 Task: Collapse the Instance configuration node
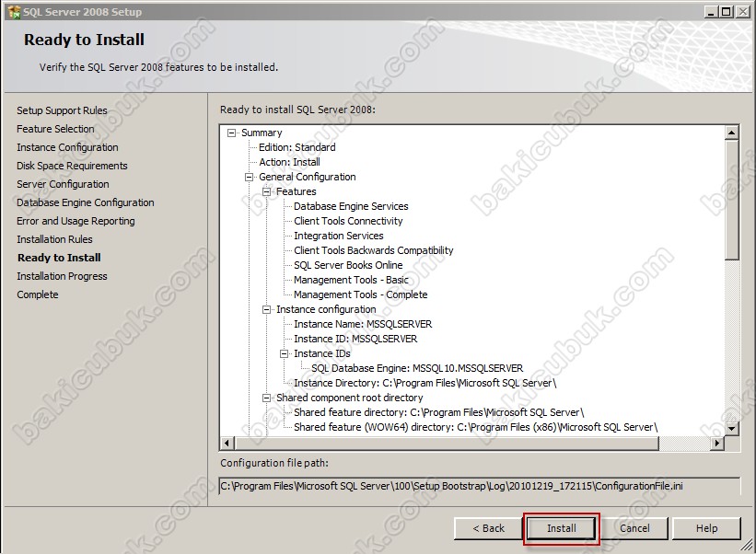267,309
